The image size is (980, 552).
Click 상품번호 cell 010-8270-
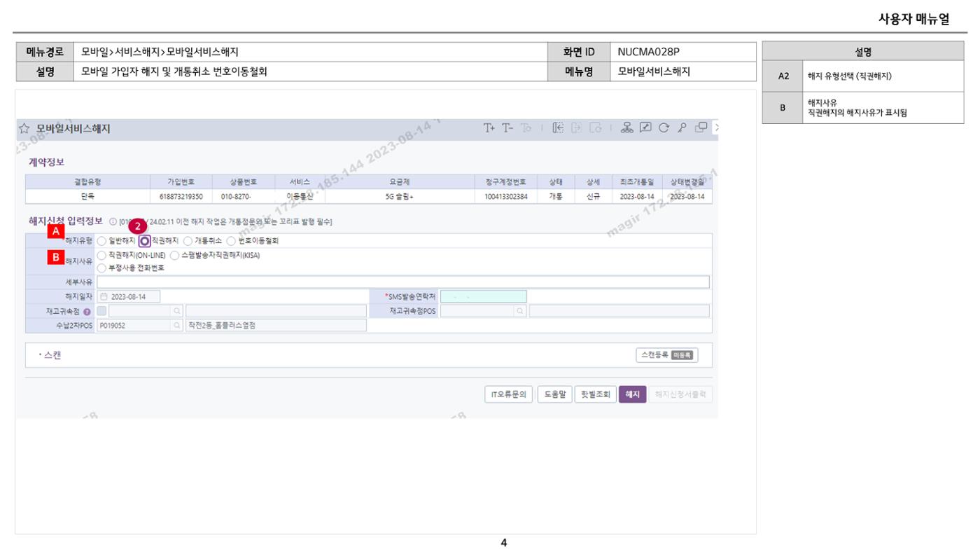click(243, 197)
